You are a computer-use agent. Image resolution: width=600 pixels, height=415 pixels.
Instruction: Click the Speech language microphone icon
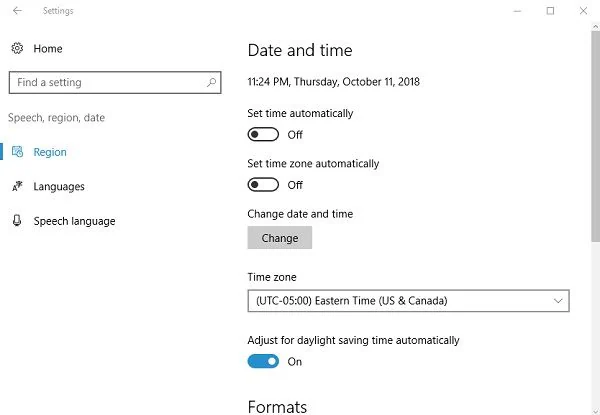click(17, 221)
